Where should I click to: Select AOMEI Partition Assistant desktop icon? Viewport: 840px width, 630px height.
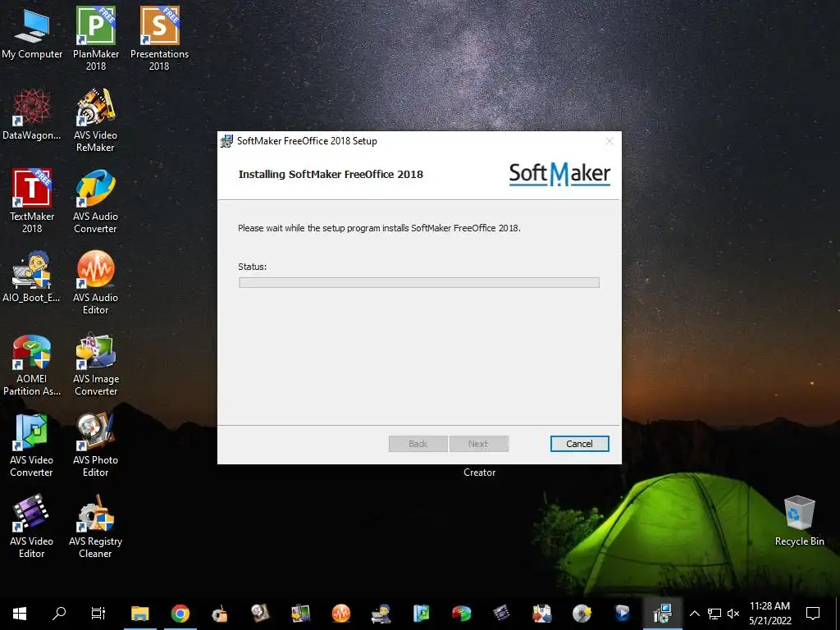pyautogui.click(x=32, y=364)
